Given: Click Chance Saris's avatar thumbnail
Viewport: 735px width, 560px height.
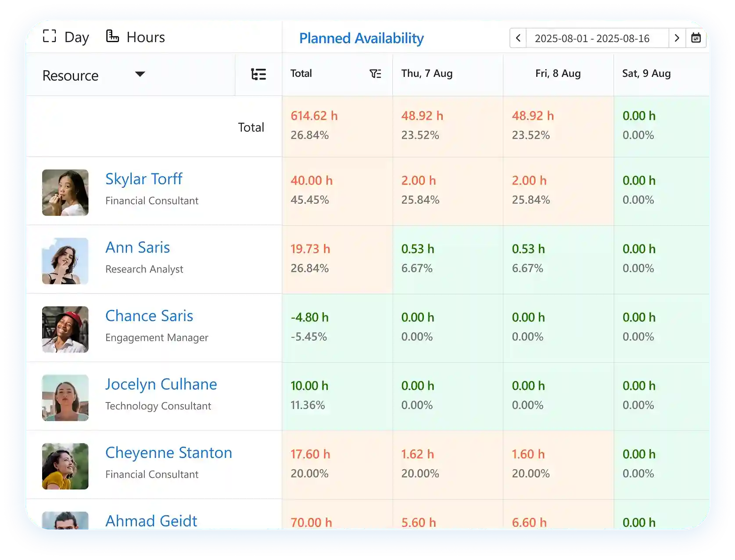Looking at the screenshot, I should tap(65, 330).
